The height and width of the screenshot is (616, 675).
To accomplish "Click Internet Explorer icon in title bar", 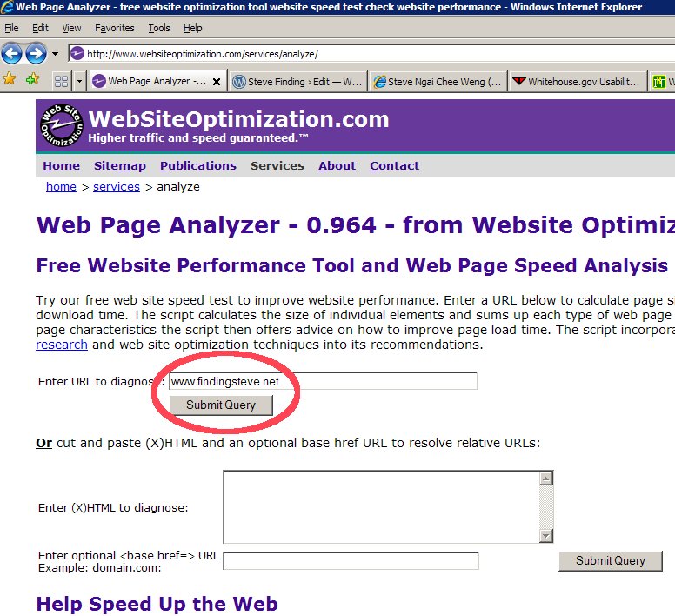I will [6, 7].
